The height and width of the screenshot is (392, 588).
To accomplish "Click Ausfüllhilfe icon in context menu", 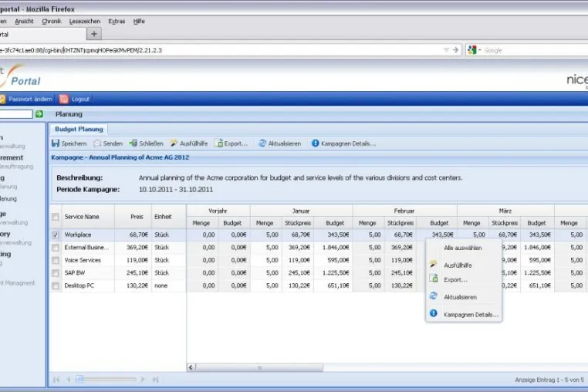I will 434,264.
